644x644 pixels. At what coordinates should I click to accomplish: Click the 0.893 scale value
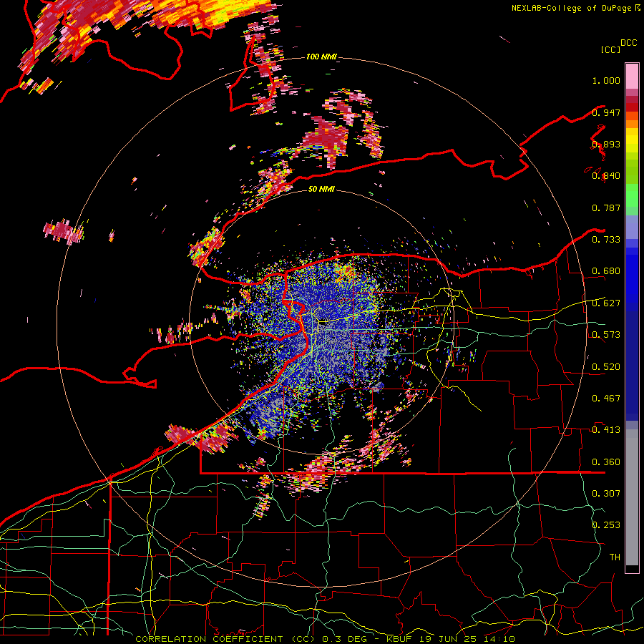[606, 144]
